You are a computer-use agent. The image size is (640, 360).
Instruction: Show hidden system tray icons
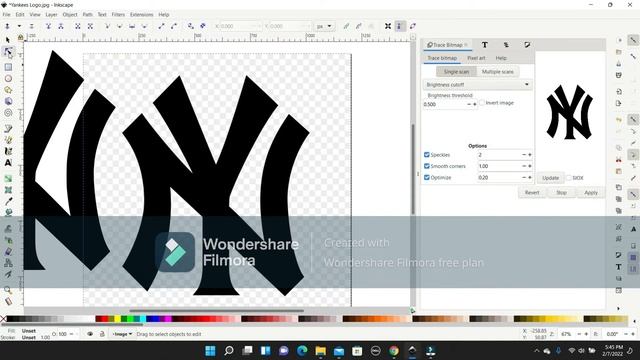coord(537,351)
